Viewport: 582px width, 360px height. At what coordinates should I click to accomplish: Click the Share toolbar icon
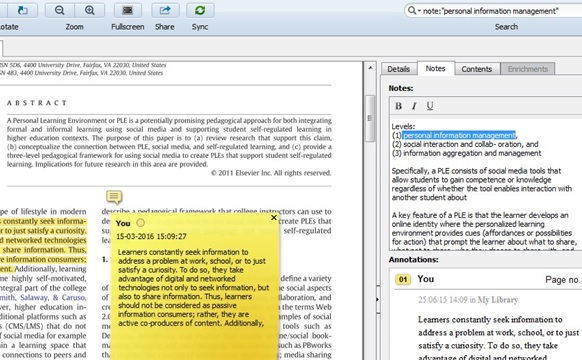165,10
